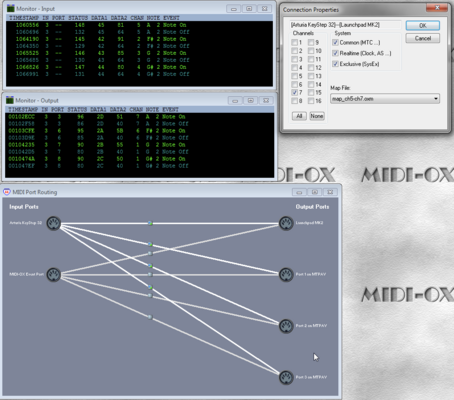The width and height of the screenshot is (454, 400).
Task: Click the Monitor - Output window title icon
Action: coord(10,100)
